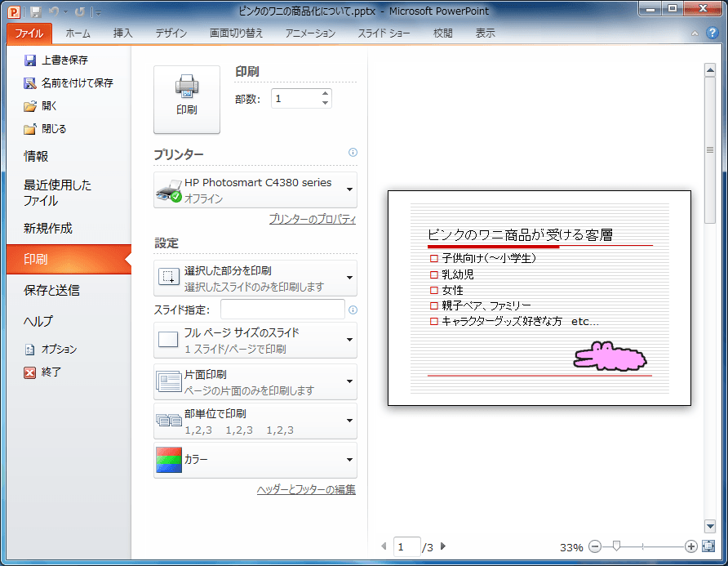The height and width of the screenshot is (566, 728).
Task: Click the Undo icon in quick access toolbar
Action: (54, 12)
